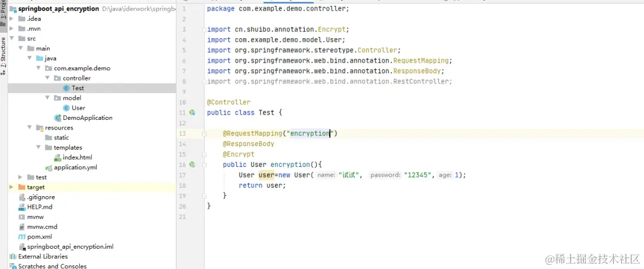Click the .idea folder icon
The height and width of the screenshot is (269, 644).
[22, 18]
